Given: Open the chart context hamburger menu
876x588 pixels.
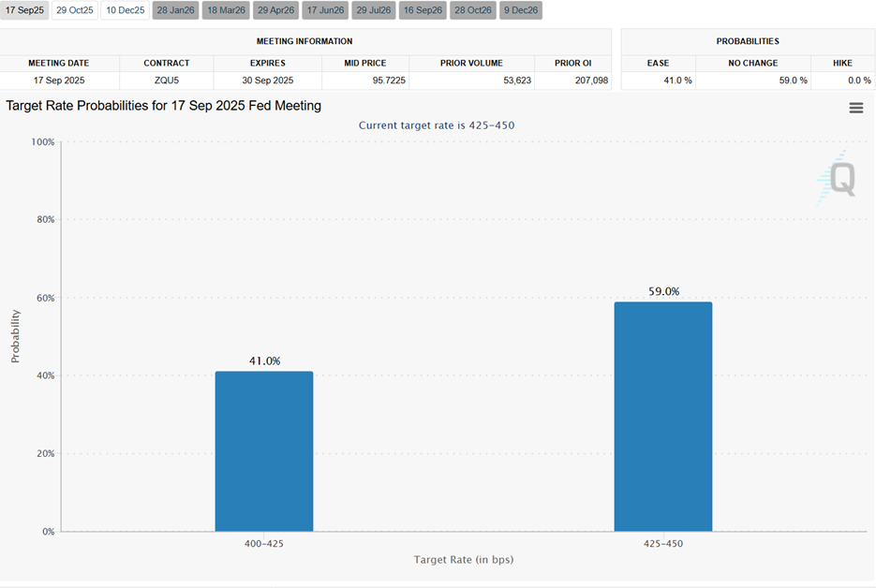Looking at the screenshot, I should click(855, 108).
